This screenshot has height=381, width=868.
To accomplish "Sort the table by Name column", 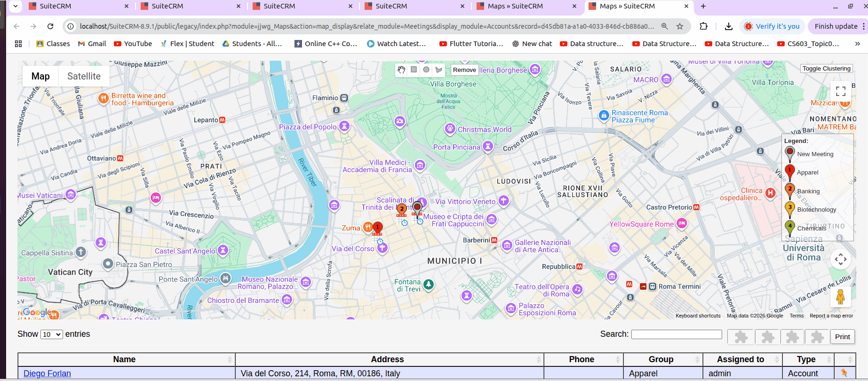I will pyautogui.click(x=125, y=359).
